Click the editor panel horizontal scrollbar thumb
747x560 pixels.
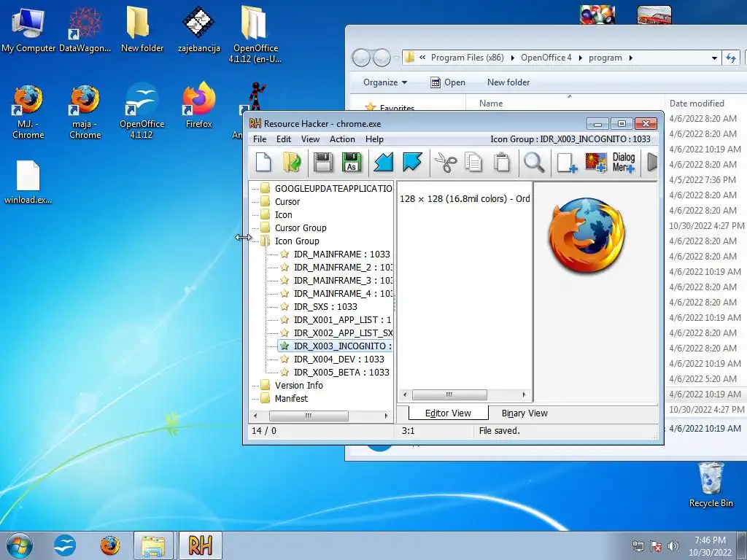[449, 394]
